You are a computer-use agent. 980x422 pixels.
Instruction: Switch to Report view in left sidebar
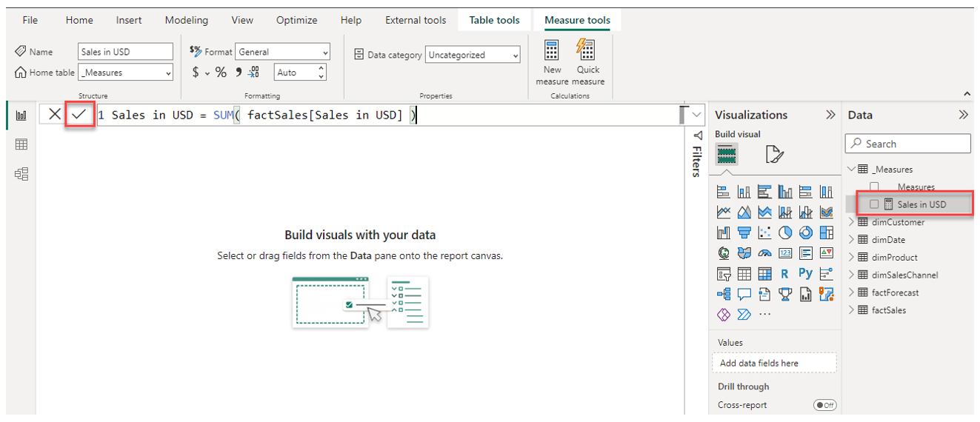click(x=21, y=115)
